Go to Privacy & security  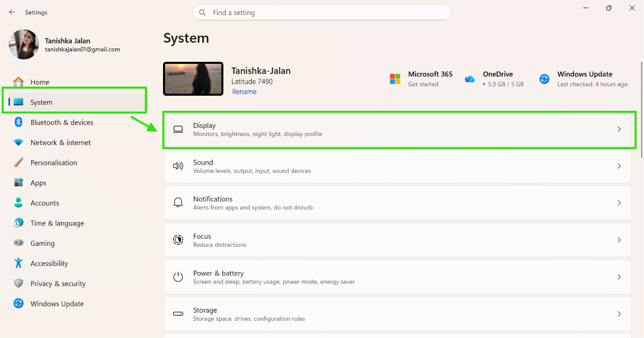(x=78, y=284)
